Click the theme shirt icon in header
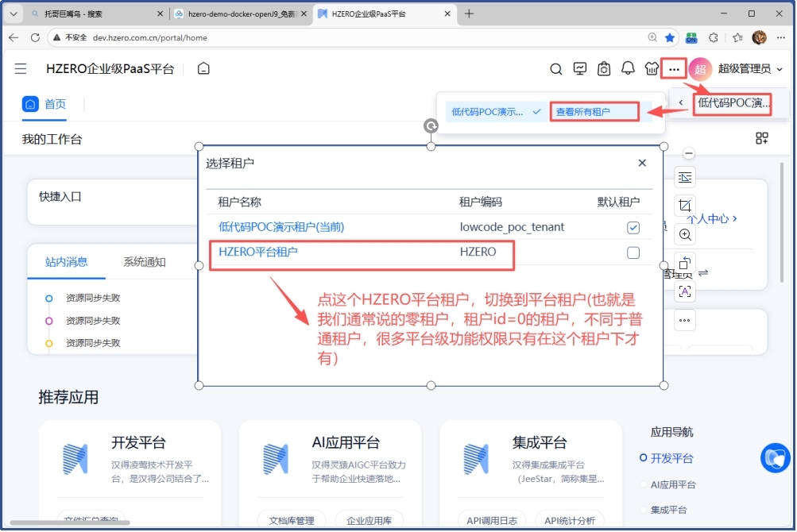Screen dimensions: 797x532 [652, 69]
